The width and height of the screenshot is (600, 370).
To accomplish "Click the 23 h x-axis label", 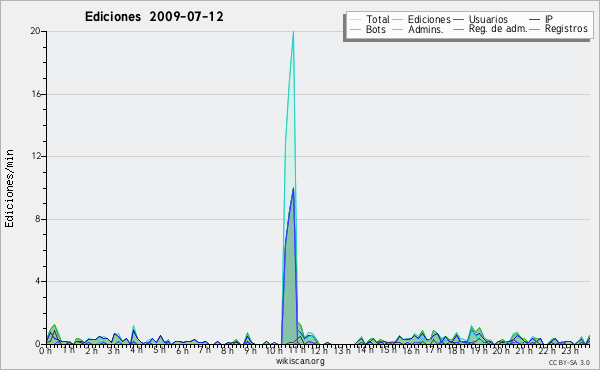I will (569, 350).
